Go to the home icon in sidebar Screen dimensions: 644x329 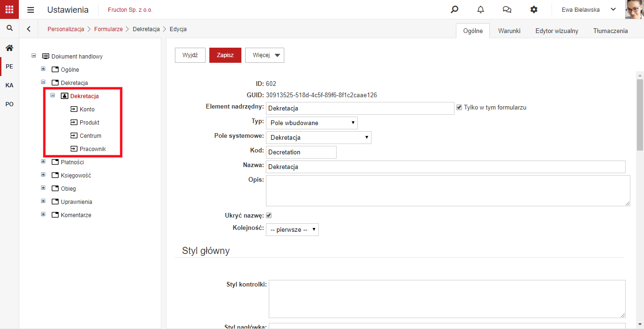click(9, 48)
